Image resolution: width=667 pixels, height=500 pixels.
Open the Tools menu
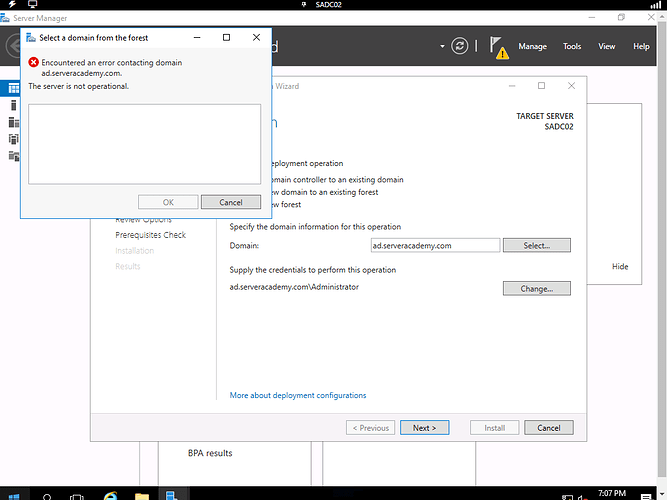(x=572, y=46)
